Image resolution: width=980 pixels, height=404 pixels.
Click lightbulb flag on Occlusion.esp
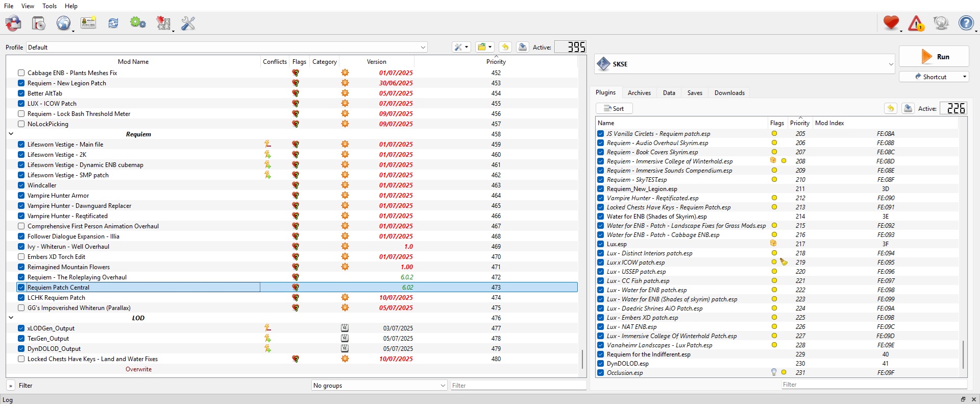[774, 372]
